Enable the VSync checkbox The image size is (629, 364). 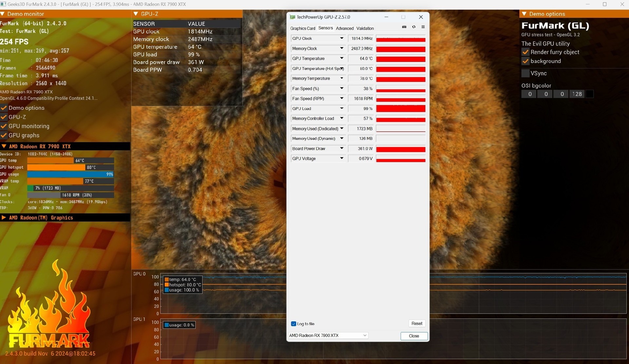pos(525,73)
